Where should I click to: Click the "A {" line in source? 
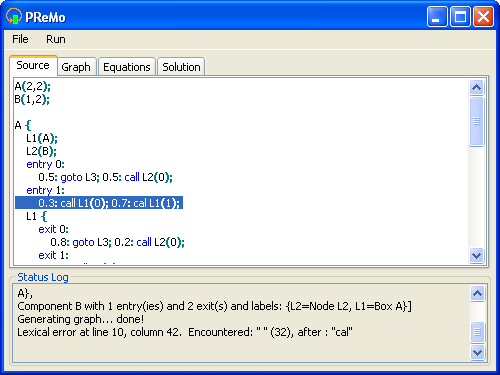(x=23, y=126)
